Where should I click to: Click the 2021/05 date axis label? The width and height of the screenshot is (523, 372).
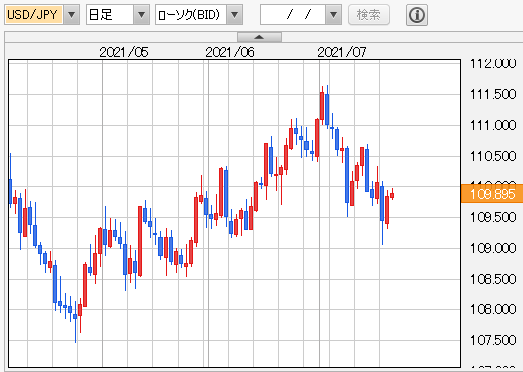[124, 52]
